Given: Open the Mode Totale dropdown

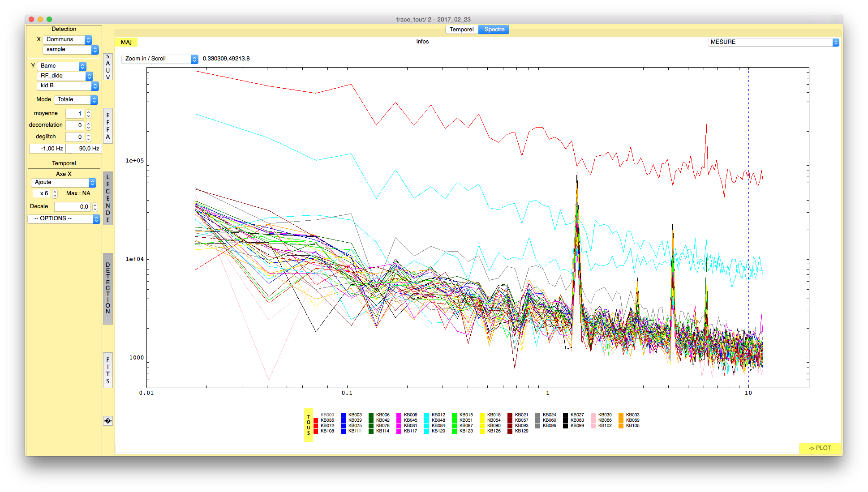Looking at the screenshot, I should tap(76, 100).
